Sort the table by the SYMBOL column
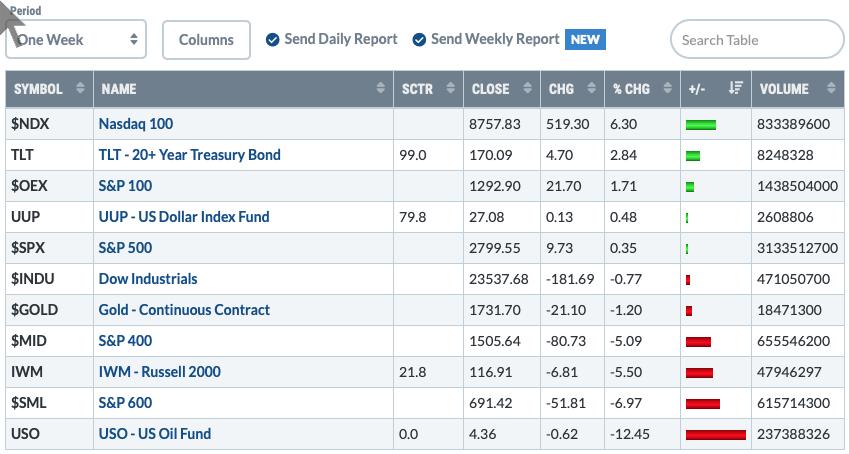 (49, 89)
